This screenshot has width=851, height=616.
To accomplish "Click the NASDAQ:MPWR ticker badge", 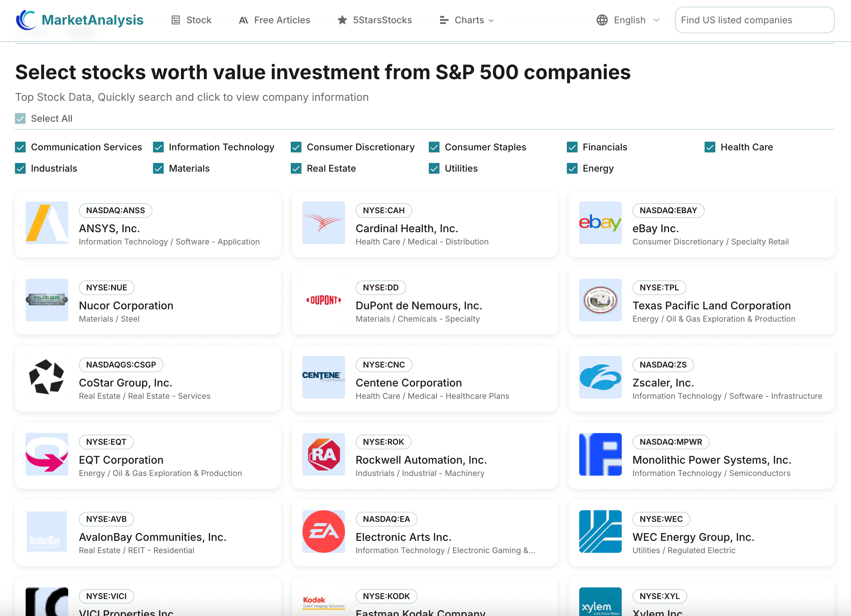I will 671,442.
